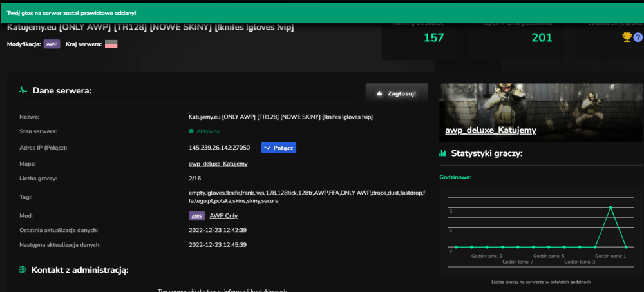Click the purple AWP badge beside Modyfikacja
Image resolution: width=644 pixels, height=292 pixels.
pos(52,44)
